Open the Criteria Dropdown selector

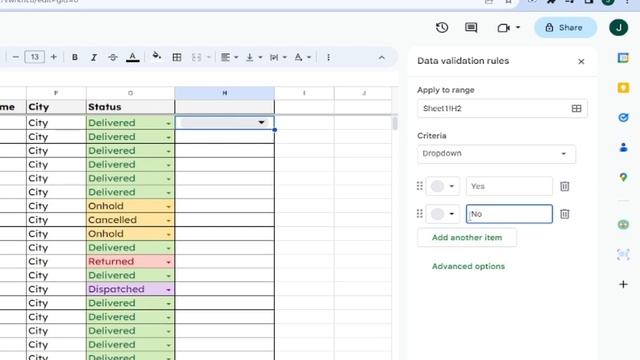(496, 154)
